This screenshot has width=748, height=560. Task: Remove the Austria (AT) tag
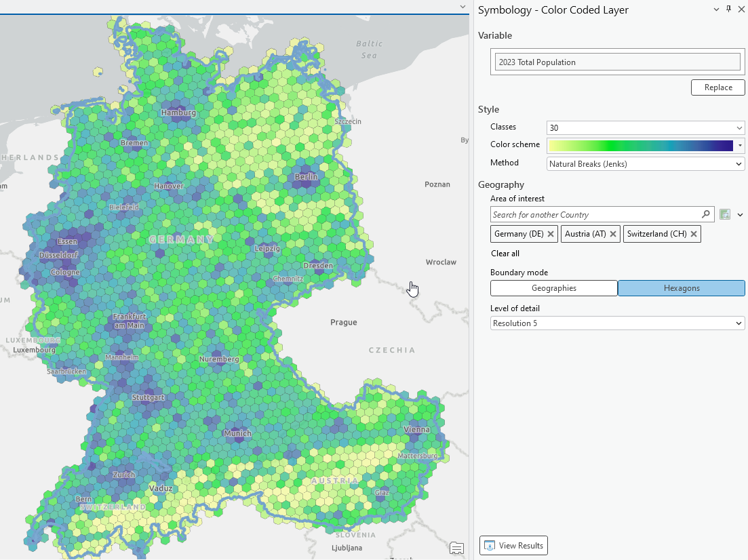[x=613, y=234]
